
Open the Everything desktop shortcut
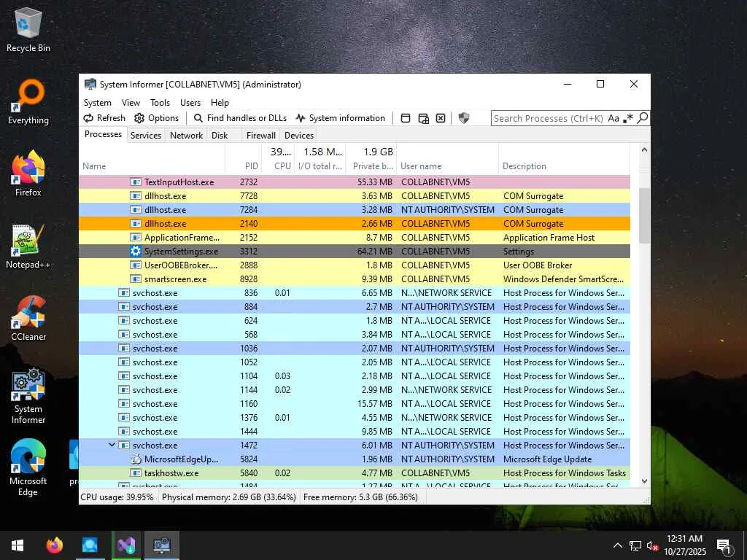click(x=28, y=102)
